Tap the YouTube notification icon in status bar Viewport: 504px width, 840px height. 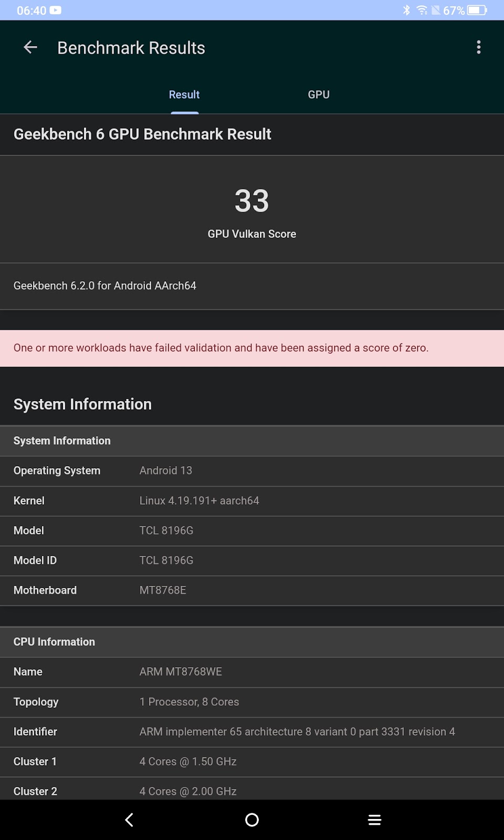coord(56,10)
